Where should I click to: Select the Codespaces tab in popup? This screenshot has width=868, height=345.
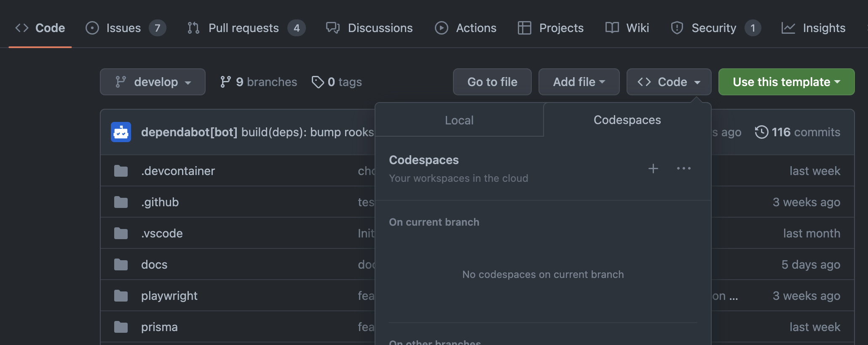627,120
